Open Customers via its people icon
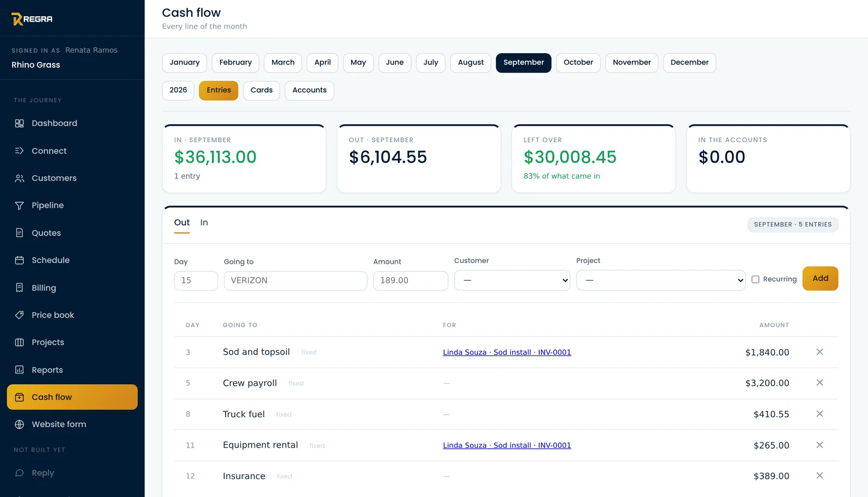This screenshot has width=868, height=497. [x=20, y=178]
